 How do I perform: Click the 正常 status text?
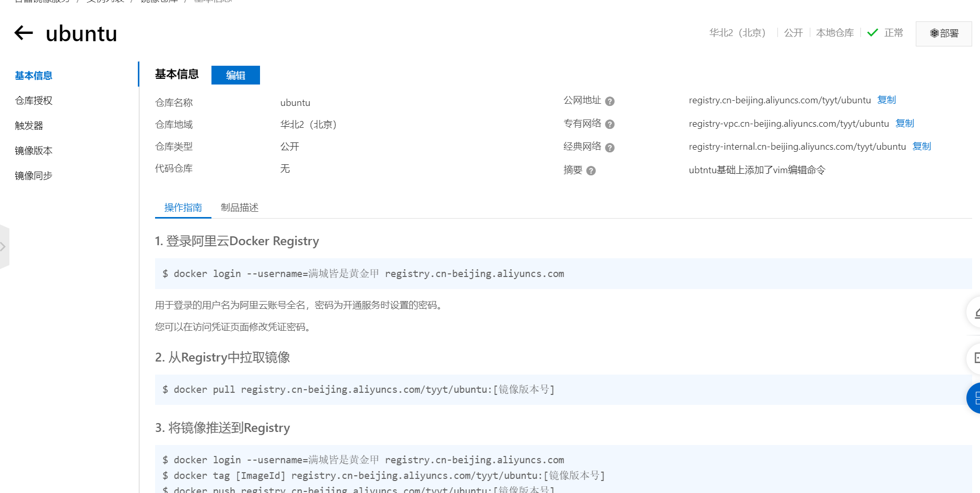click(x=893, y=33)
